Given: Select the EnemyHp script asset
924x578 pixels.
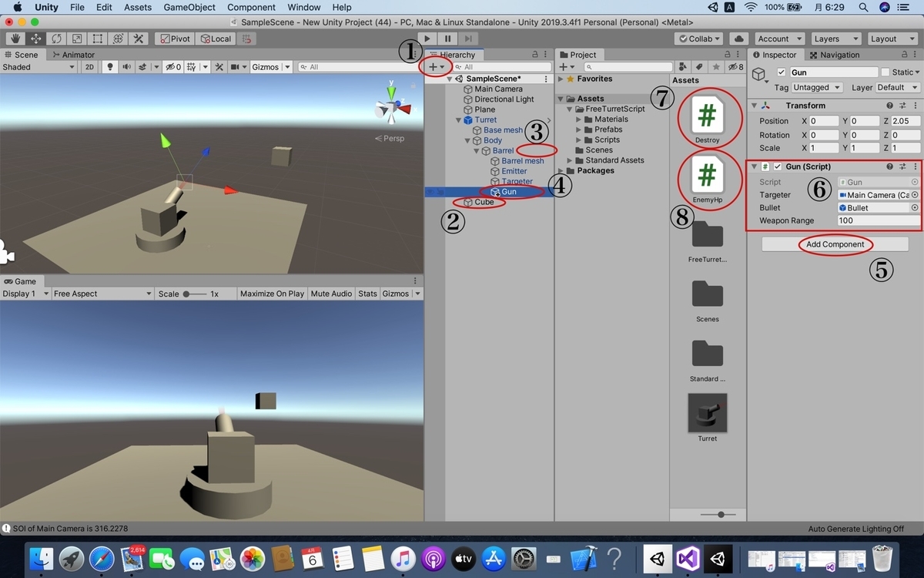Looking at the screenshot, I should pos(707,177).
